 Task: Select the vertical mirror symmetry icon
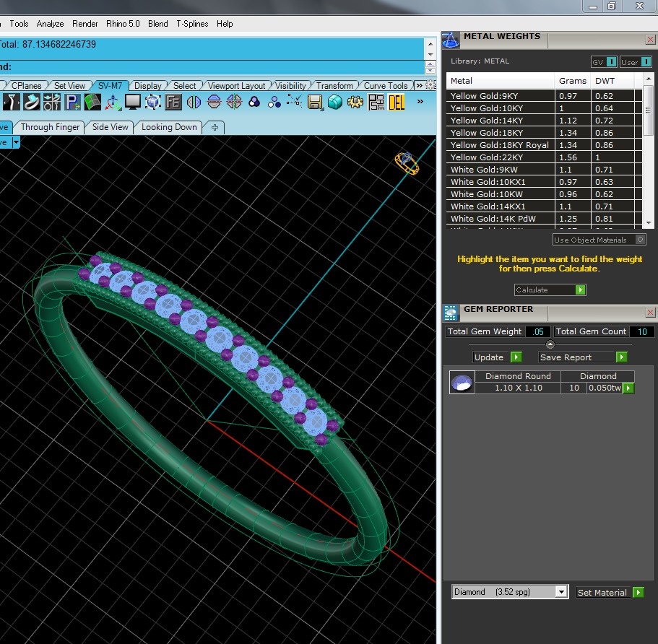[194, 102]
